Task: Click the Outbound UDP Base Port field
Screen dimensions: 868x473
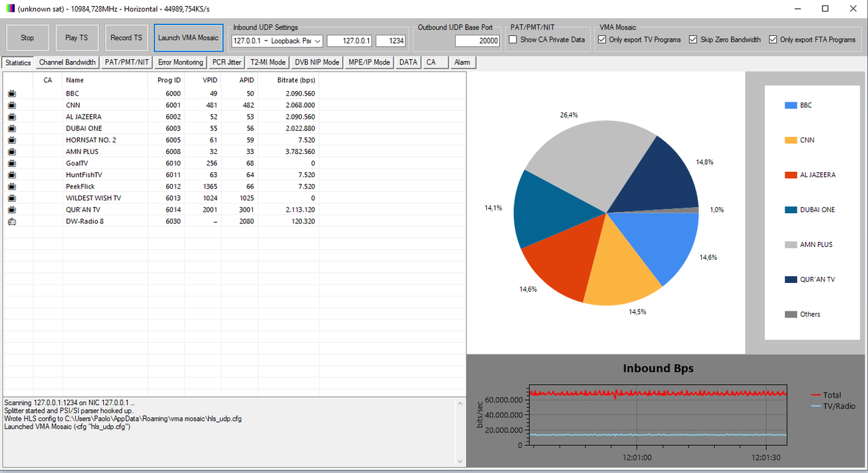Action: point(477,41)
